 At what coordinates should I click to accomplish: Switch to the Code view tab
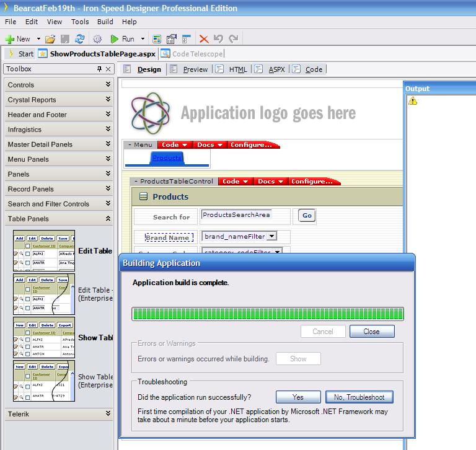[x=307, y=69]
